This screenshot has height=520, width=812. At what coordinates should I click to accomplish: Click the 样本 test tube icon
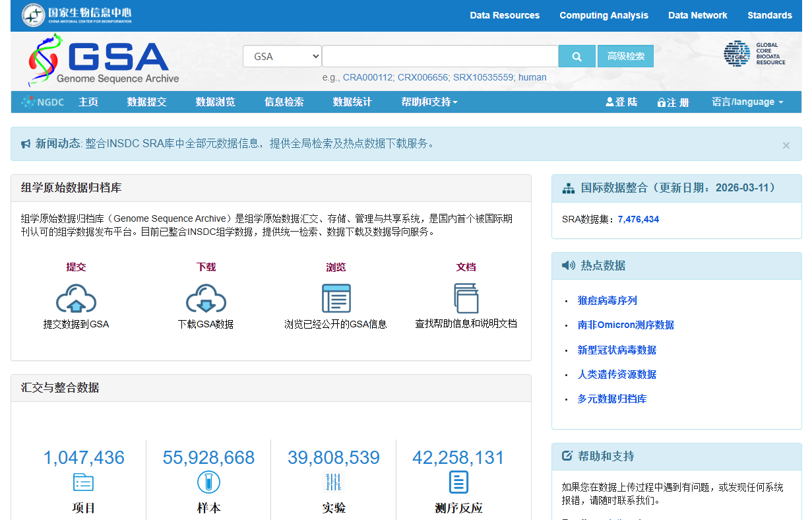tap(208, 482)
